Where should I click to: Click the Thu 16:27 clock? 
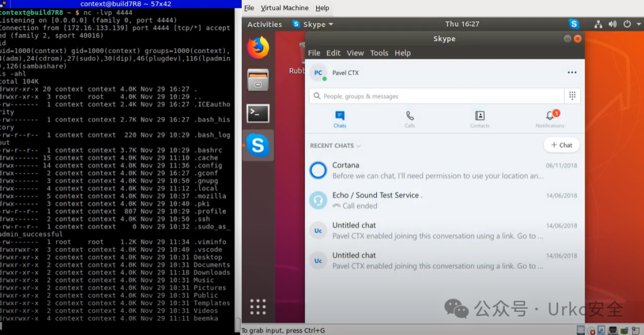[x=462, y=24]
